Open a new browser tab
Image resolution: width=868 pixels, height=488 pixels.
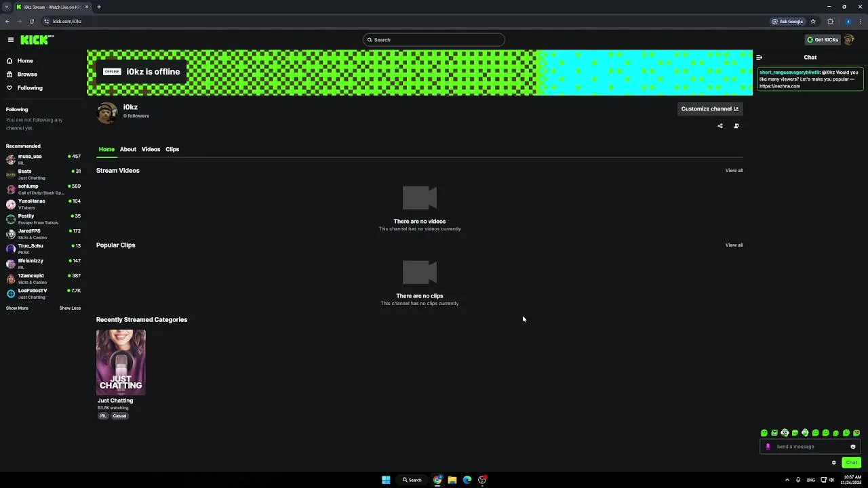99,7
